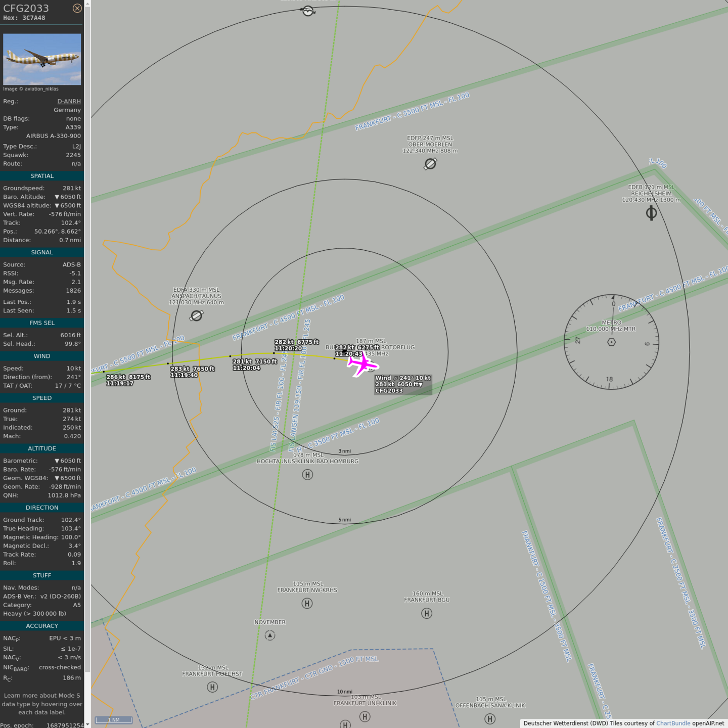Click the Frankfurt Hoechst heliport icon
The width and height of the screenshot is (728, 728).
pos(212,687)
